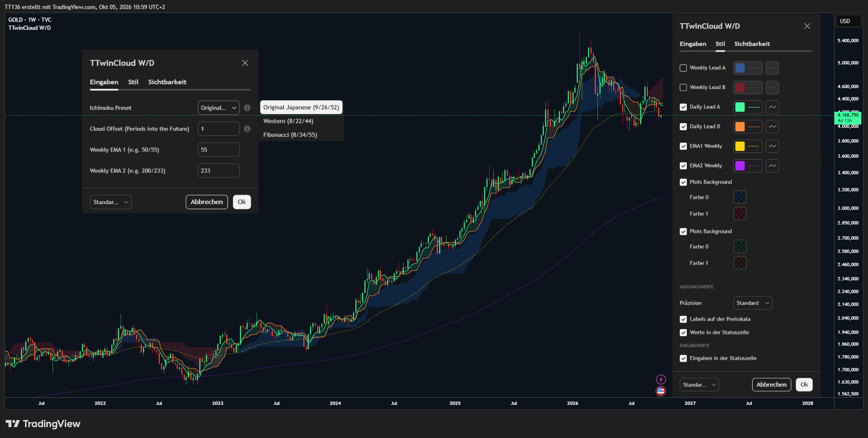868x438 pixels.
Task: Open the Präzision Standard dropdown
Action: pos(753,303)
